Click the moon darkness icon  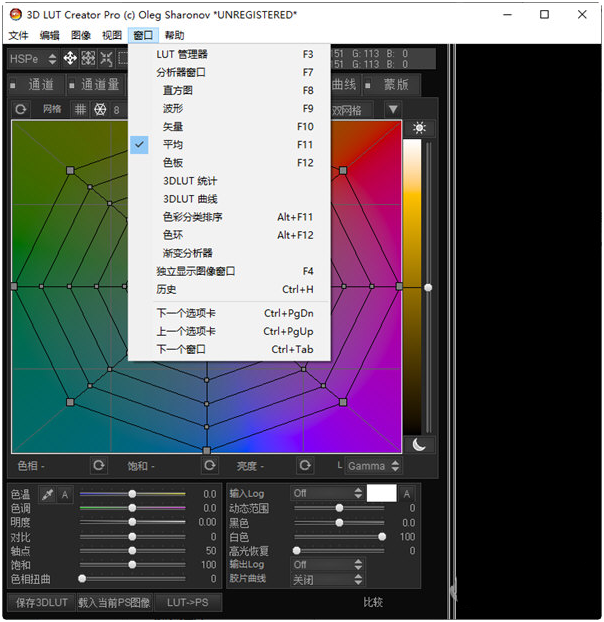(x=419, y=444)
